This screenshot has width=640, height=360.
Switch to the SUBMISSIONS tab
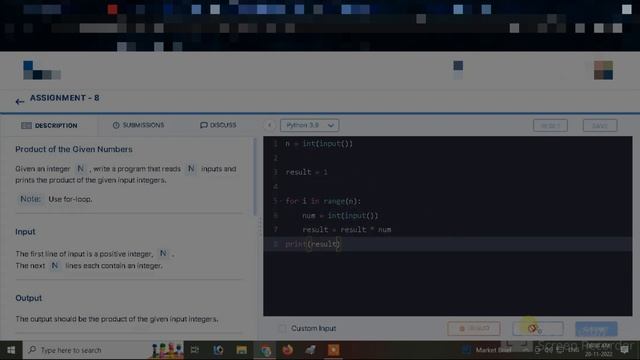(x=138, y=125)
